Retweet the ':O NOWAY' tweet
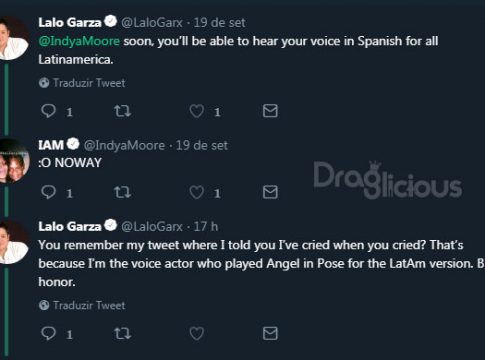 click(123, 192)
